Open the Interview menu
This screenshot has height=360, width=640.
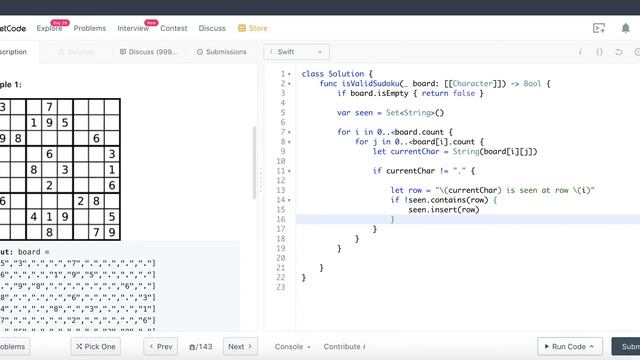click(x=133, y=28)
